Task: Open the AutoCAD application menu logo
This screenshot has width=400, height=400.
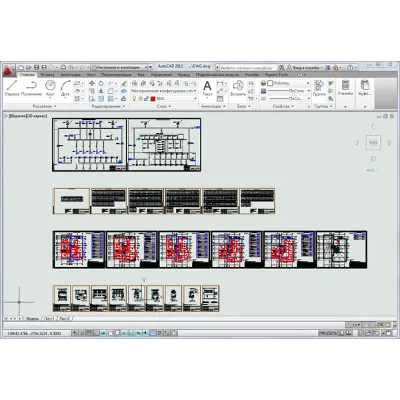Action: [9, 70]
